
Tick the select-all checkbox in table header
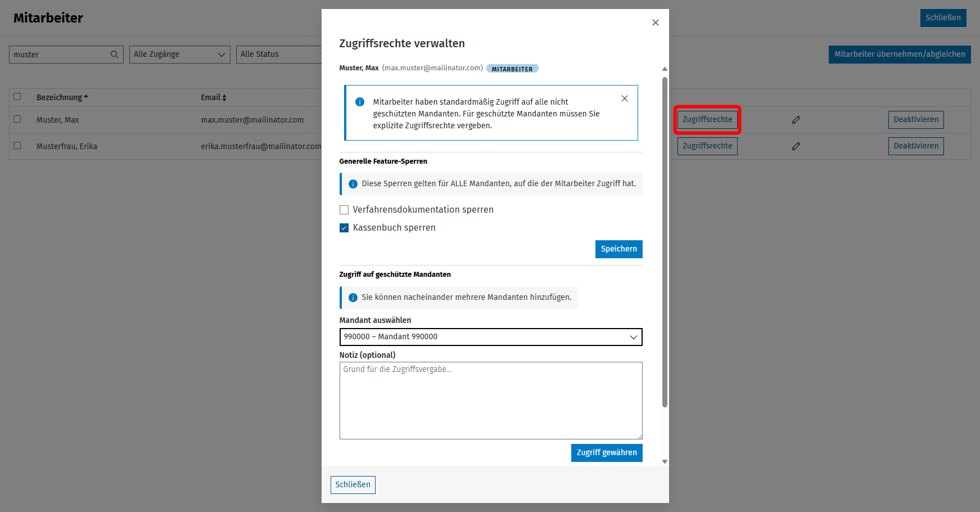[17, 97]
